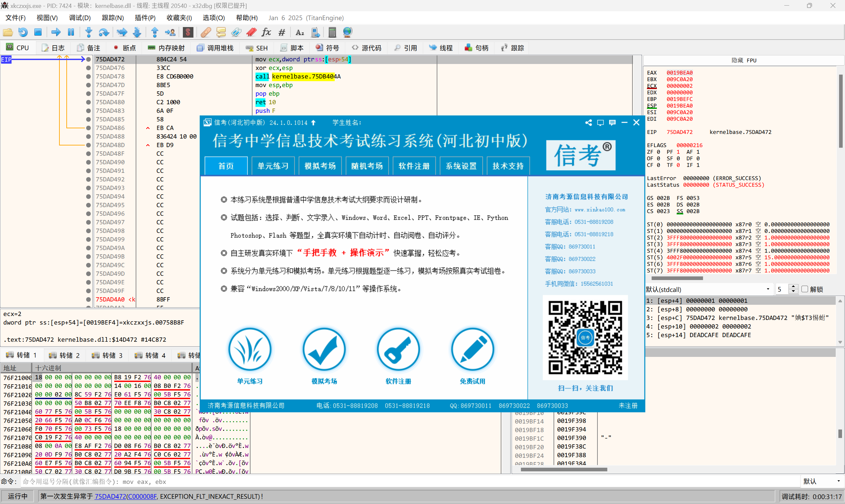Open 软件注册 via the key circle icon
Screen dimensions: 845x504
pos(398,349)
